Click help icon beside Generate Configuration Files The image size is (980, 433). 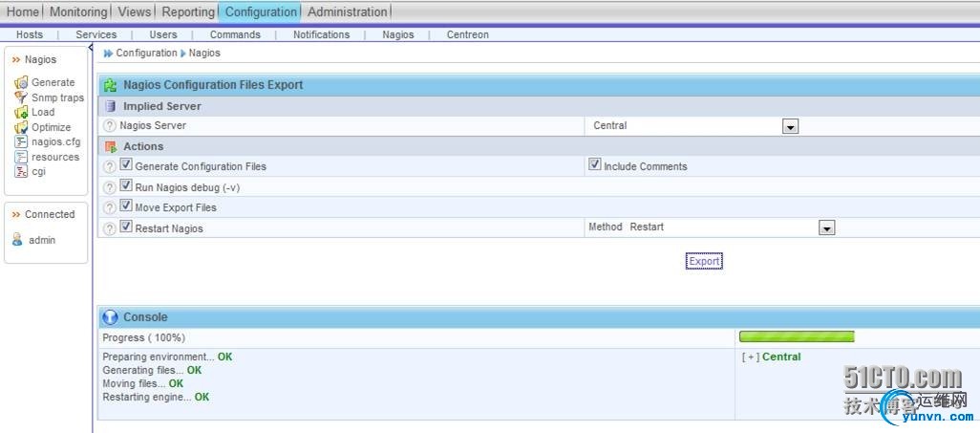[110, 166]
